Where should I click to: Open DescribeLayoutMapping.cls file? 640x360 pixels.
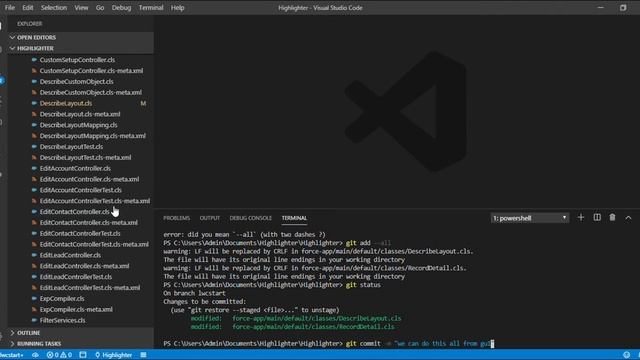coord(78,125)
